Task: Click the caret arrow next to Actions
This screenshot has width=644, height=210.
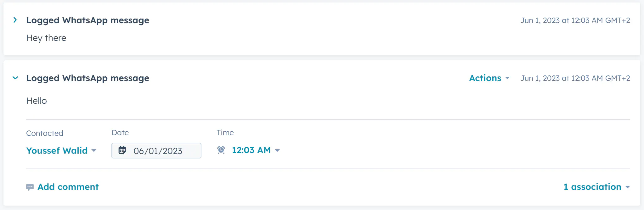Action: click(x=507, y=78)
